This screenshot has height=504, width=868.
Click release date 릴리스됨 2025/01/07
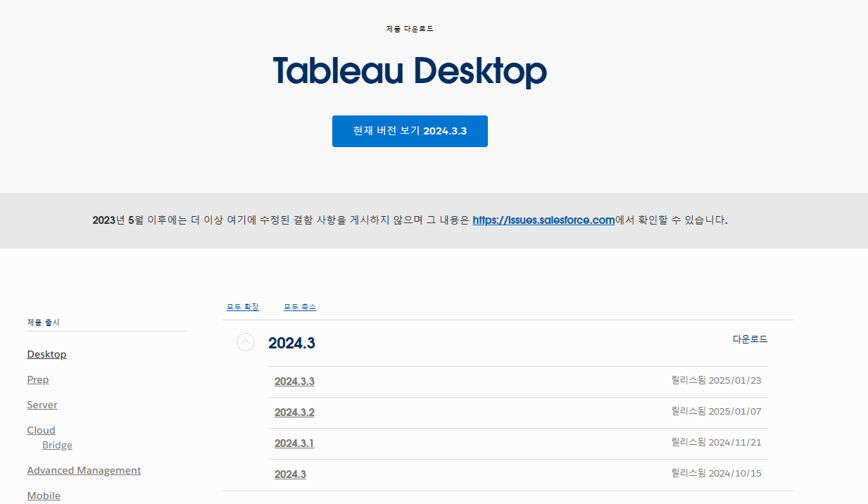point(716,412)
